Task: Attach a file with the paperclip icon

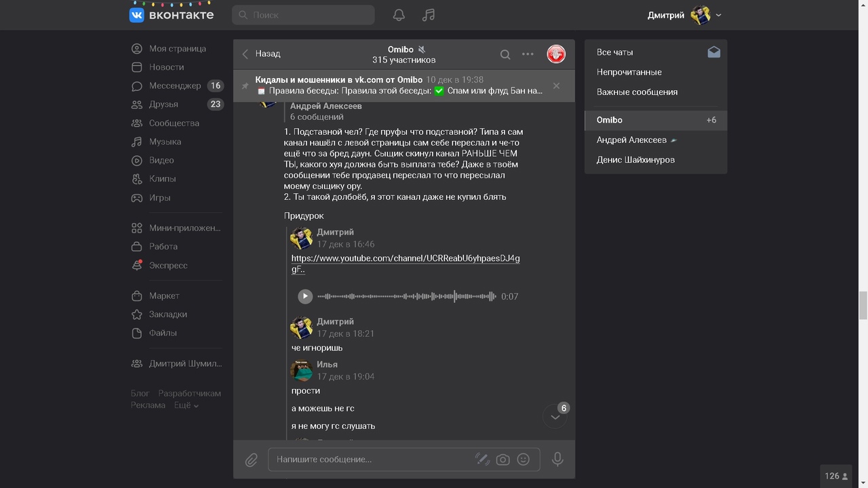Action: [x=251, y=460]
